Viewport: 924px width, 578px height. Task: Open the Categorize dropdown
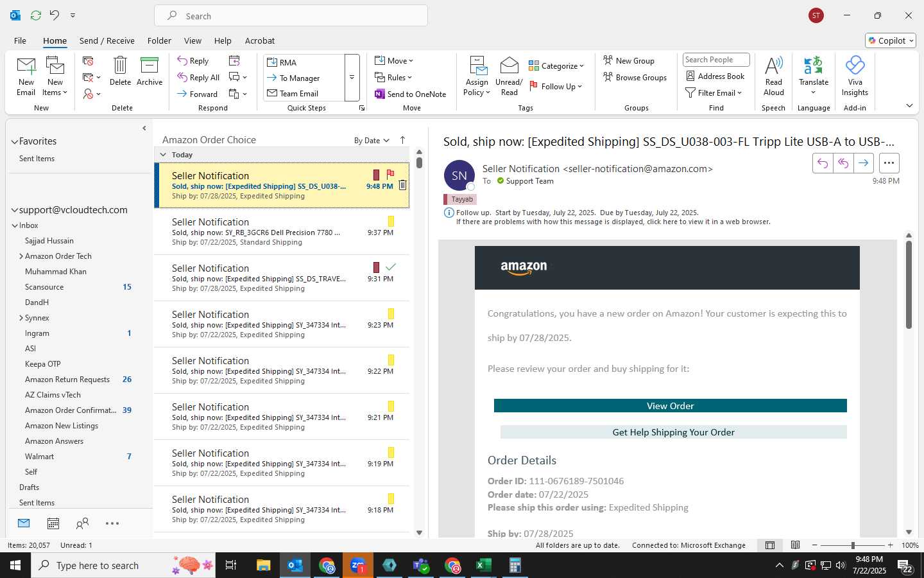point(556,66)
